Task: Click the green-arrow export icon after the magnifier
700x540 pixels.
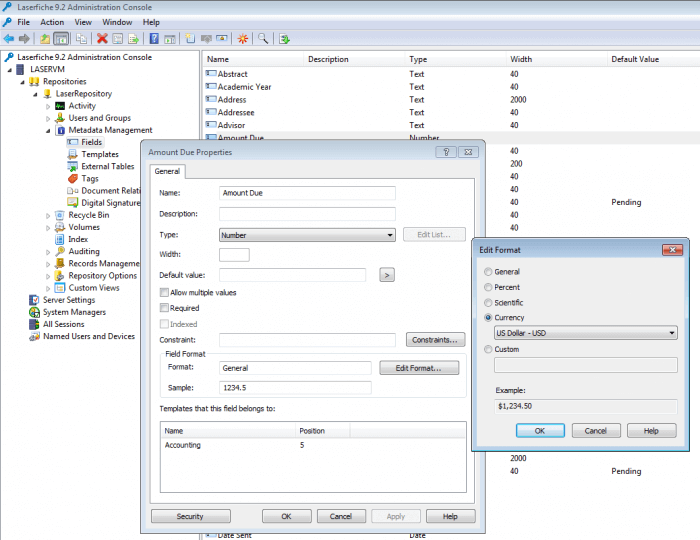Action: (x=284, y=39)
